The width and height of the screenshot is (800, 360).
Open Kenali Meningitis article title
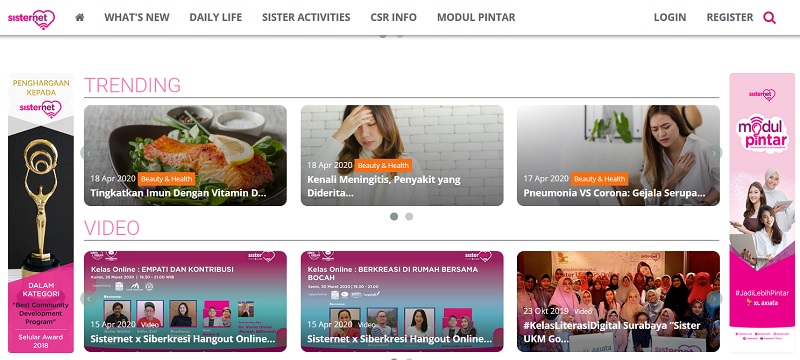tap(384, 187)
